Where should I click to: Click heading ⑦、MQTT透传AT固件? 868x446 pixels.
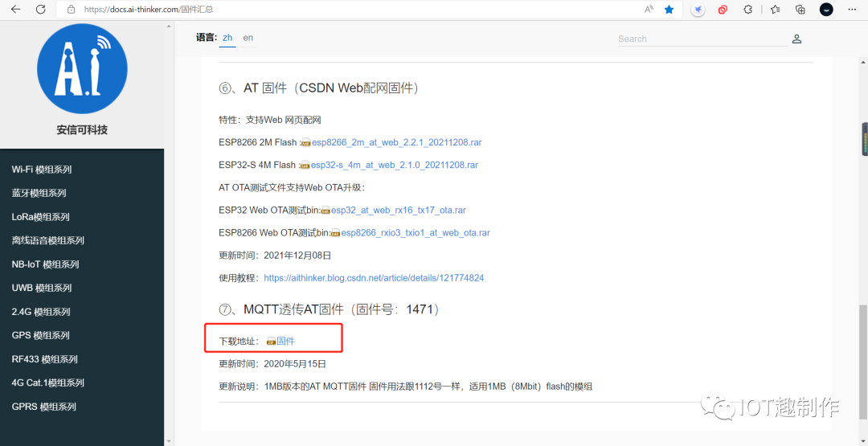click(x=330, y=310)
